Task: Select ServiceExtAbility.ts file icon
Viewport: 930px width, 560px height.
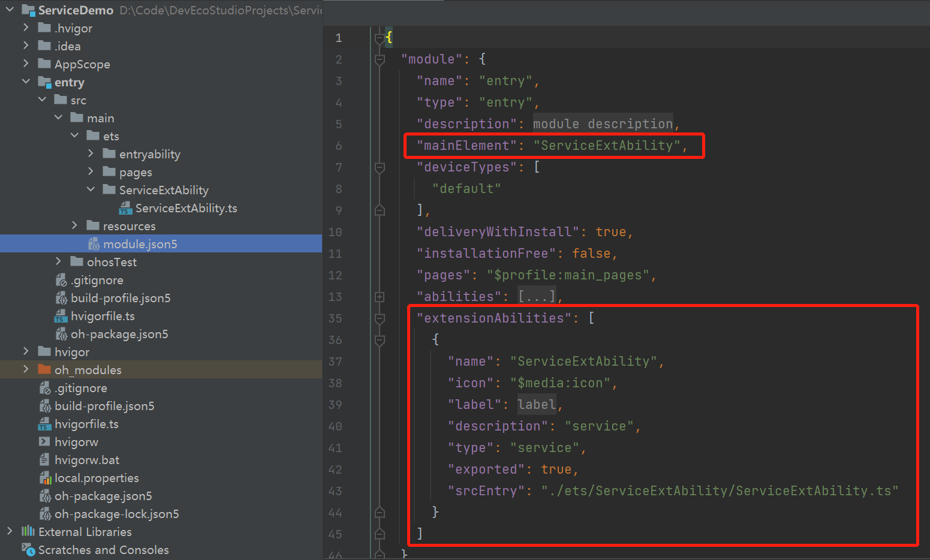Action: pyautogui.click(x=125, y=208)
